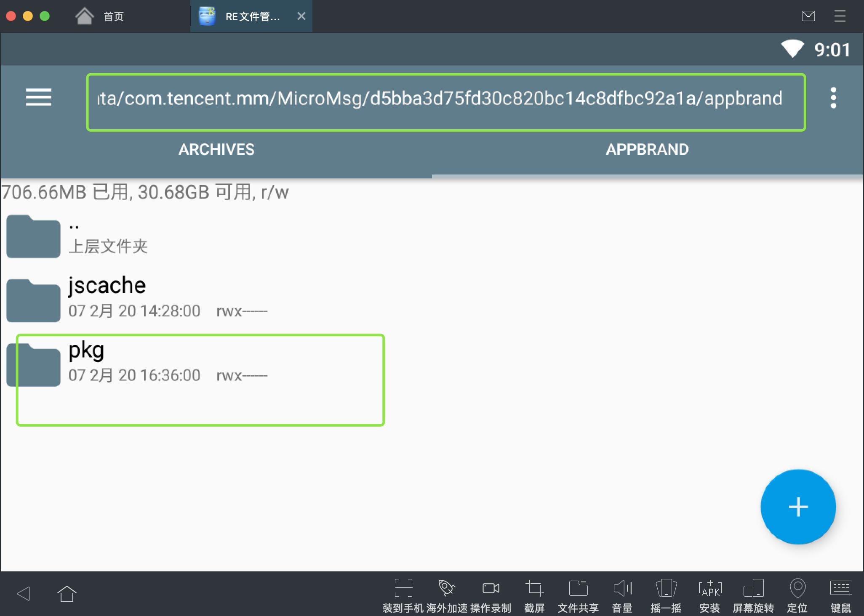Click the APK install (安装) icon
The height and width of the screenshot is (616, 864).
click(709, 588)
